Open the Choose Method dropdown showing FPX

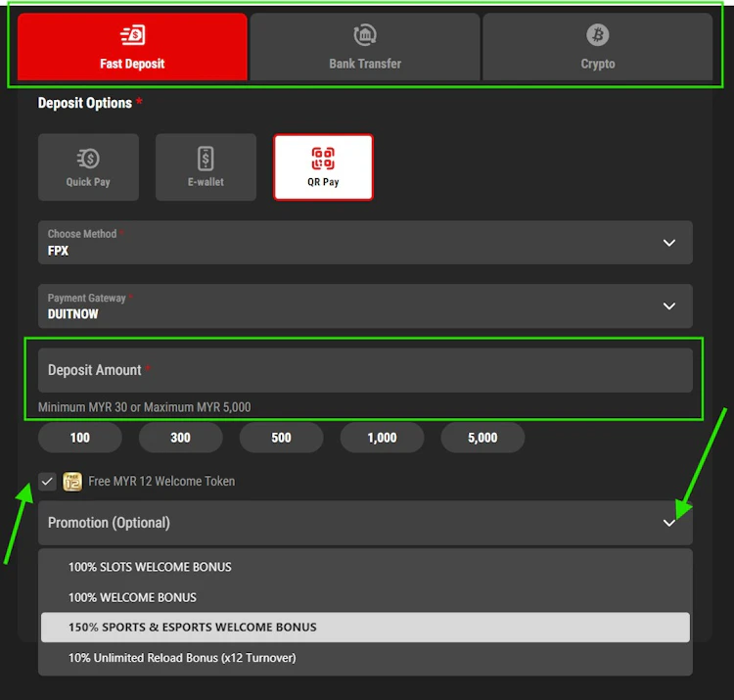point(365,243)
